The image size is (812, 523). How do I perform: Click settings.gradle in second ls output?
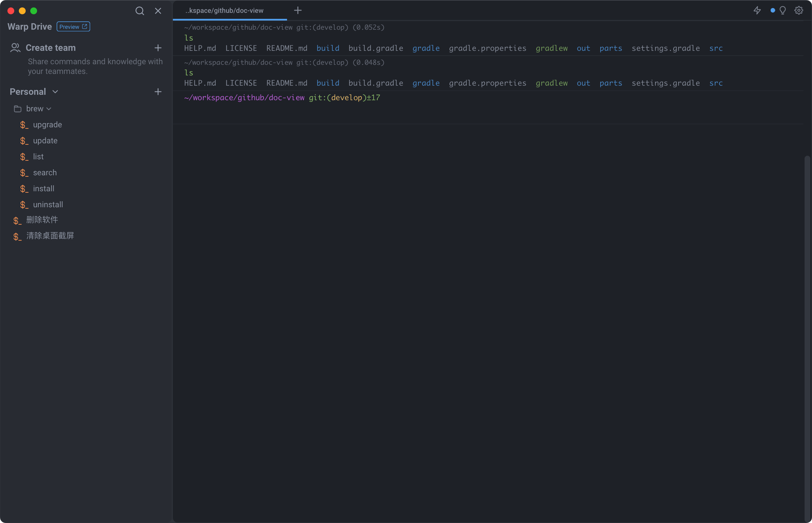click(x=665, y=83)
